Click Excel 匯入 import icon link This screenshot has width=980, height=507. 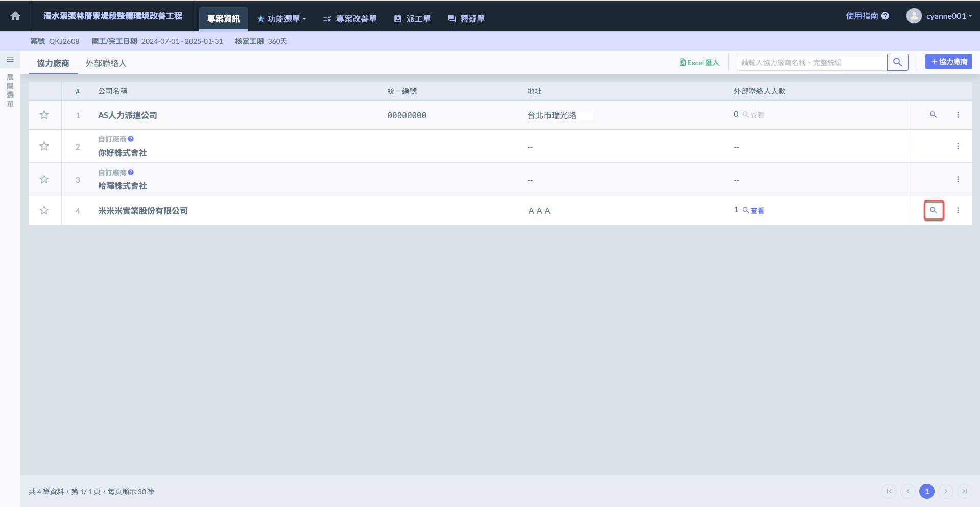tap(699, 63)
